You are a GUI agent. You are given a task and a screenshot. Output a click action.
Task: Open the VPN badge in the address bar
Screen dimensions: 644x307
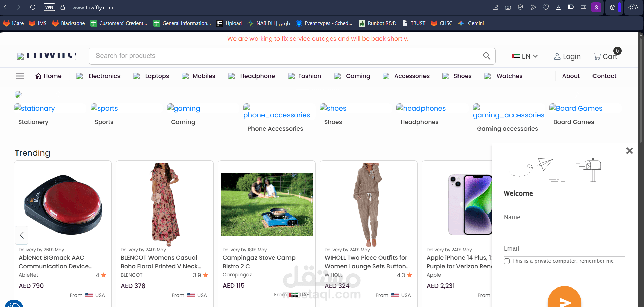click(49, 7)
